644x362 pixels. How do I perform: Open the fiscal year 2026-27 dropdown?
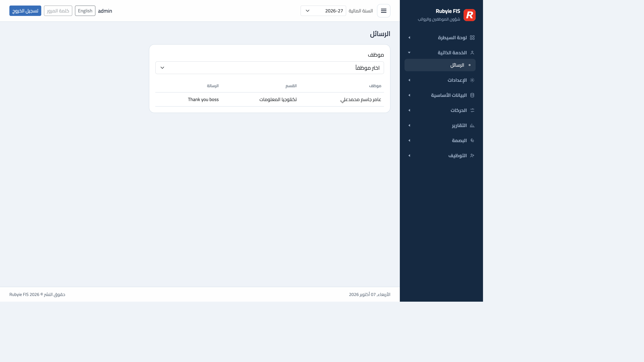323,11
